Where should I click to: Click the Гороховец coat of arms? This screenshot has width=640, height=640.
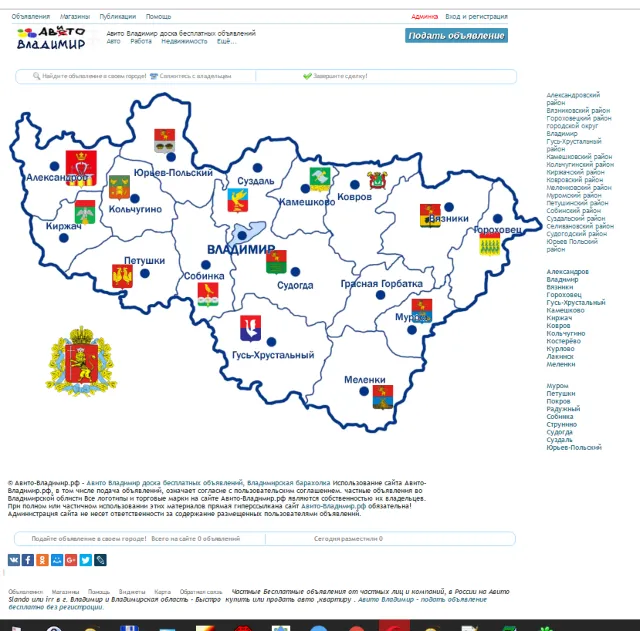pos(489,244)
